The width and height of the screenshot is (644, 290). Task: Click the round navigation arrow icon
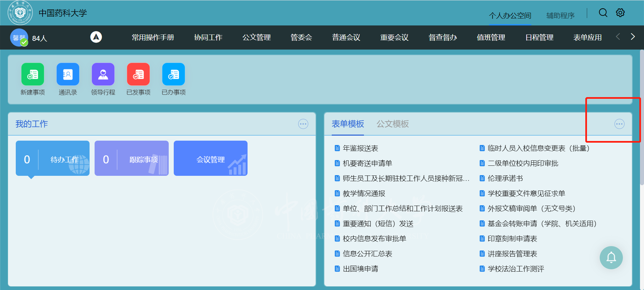(x=96, y=37)
